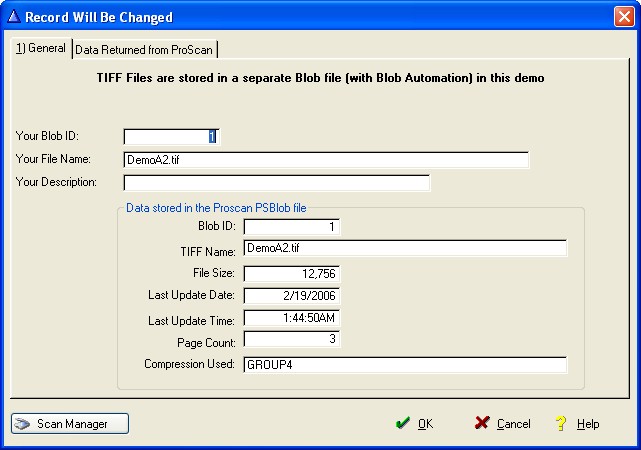Screen dimensions: 641x450
Task: Click the Cancel button text
Action: tap(513, 424)
